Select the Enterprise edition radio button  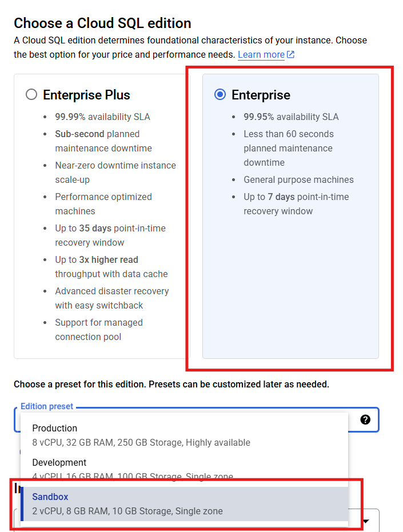(x=220, y=95)
